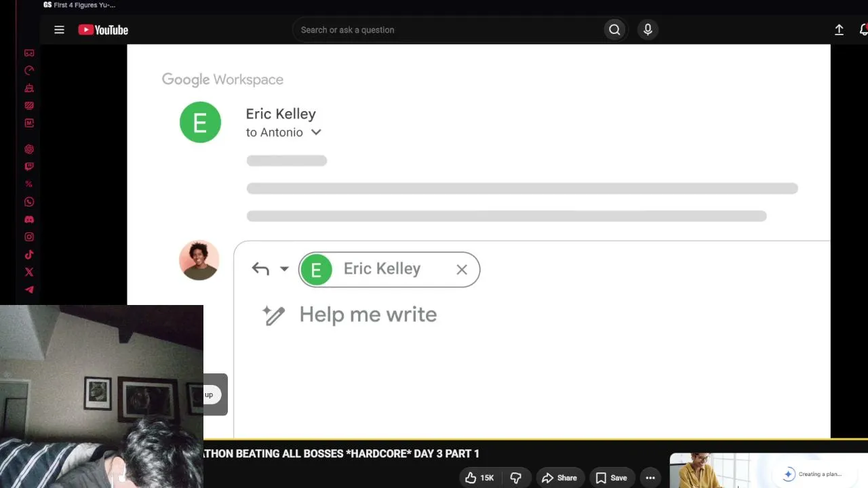Click the striped square icon in the sidebar
The height and width of the screenshot is (488, 868).
click(29, 106)
